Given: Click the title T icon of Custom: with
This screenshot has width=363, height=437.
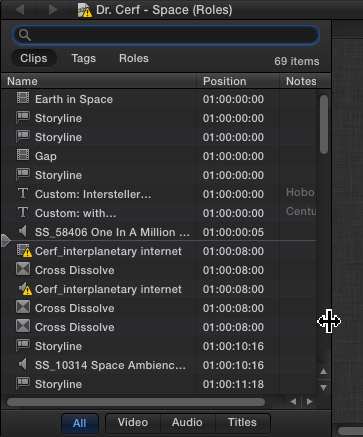Looking at the screenshot, I should pos(23,212).
